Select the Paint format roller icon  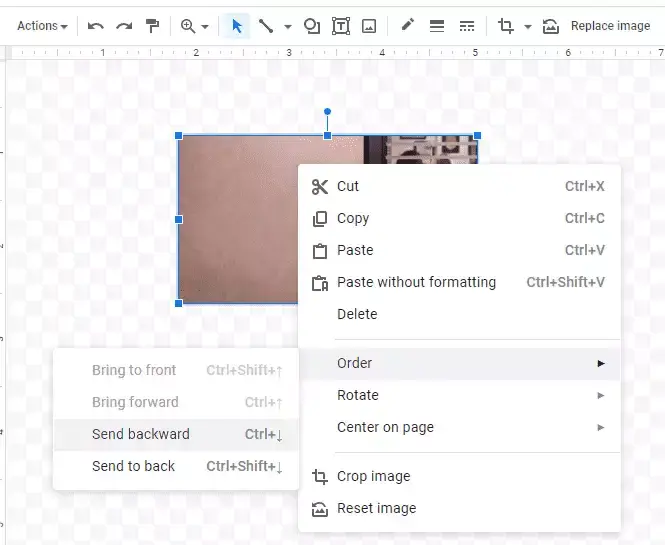(x=152, y=26)
